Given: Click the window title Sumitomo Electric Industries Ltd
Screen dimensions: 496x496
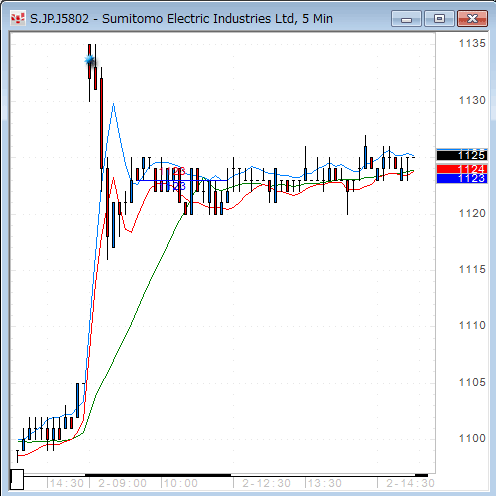Looking at the screenshot, I should [x=199, y=19].
